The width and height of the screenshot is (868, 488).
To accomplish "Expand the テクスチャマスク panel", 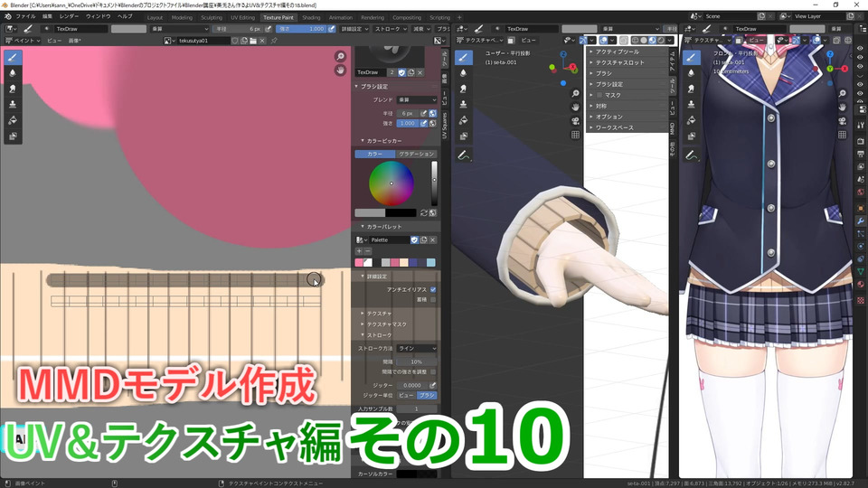I will pos(383,324).
